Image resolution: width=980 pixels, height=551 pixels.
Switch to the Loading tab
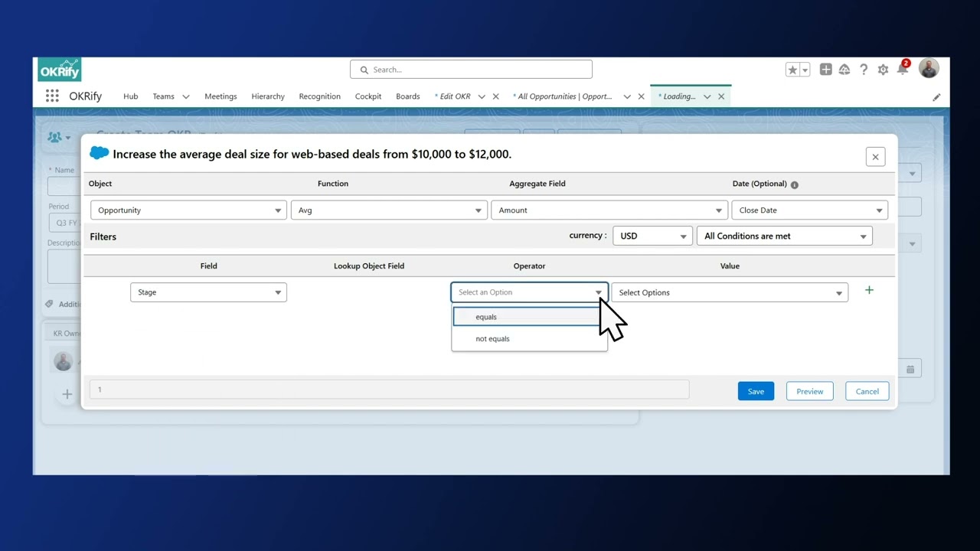point(677,96)
